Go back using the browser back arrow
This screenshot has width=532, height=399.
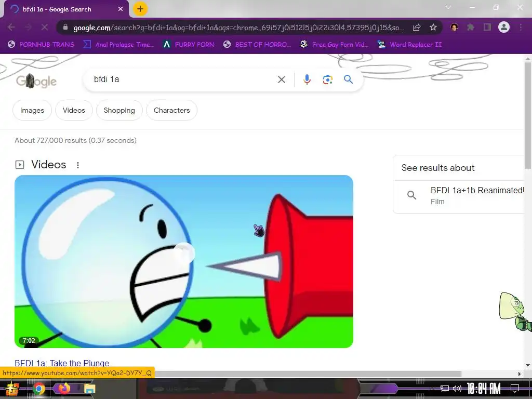point(11,27)
